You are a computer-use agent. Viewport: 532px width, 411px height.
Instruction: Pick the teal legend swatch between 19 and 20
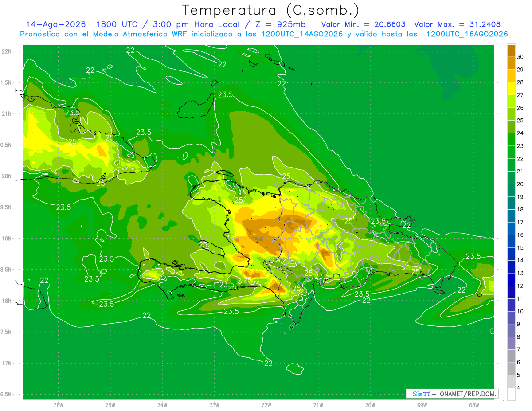(x=511, y=191)
